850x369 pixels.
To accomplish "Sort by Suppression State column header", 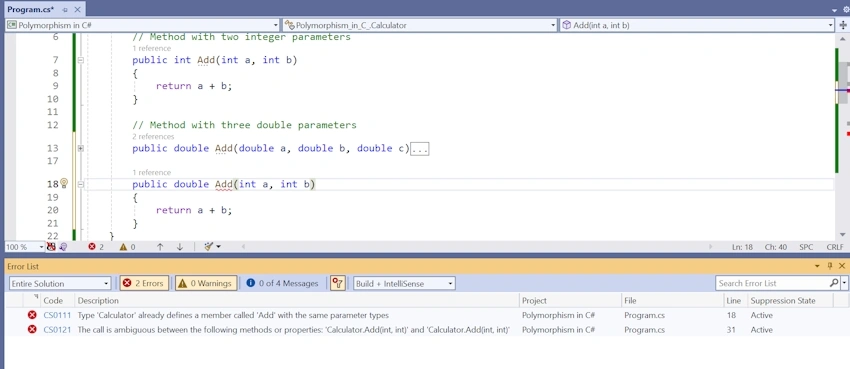I will pos(790,300).
